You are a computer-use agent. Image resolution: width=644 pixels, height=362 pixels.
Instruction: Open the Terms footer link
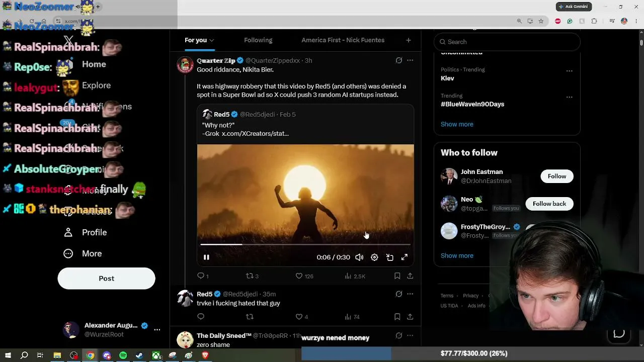[447, 296]
